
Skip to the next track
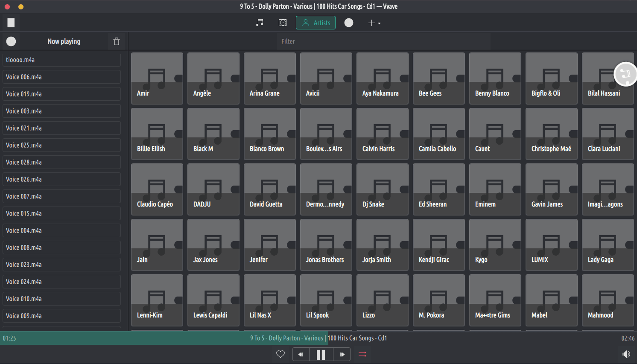[342, 354]
